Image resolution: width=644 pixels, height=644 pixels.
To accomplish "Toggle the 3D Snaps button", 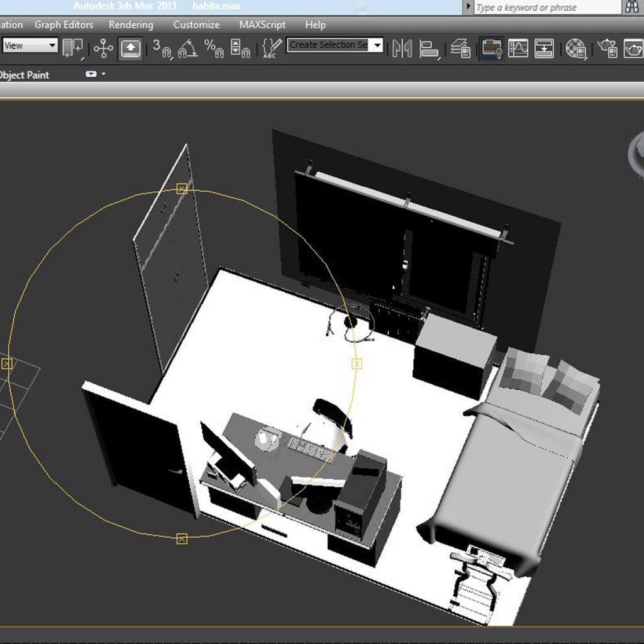I will (162, 48).
